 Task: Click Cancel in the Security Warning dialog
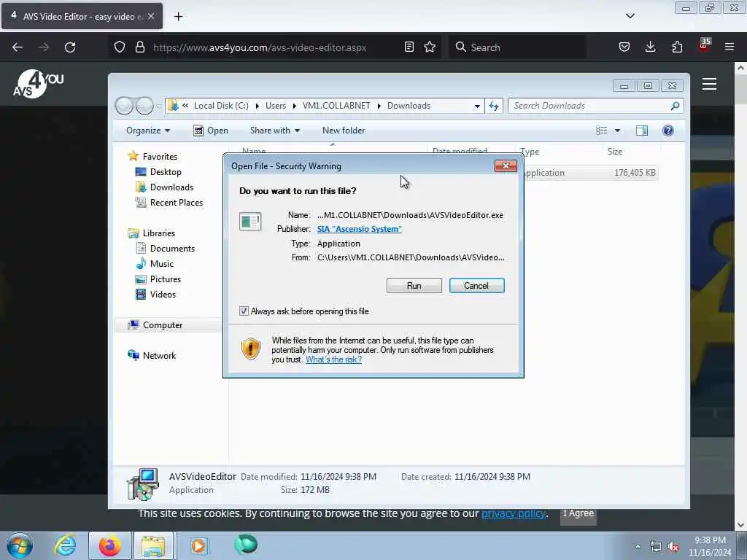tap(476, 286)
